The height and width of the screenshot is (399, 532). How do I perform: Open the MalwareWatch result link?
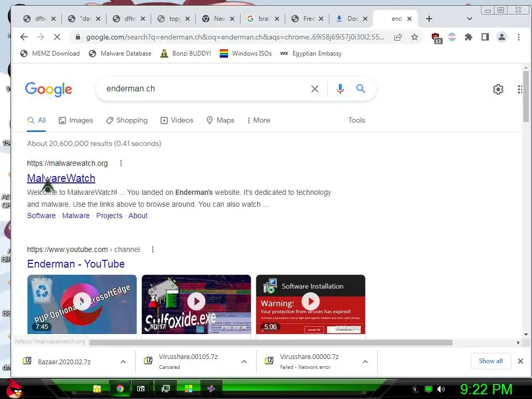(x=61, y=178)
